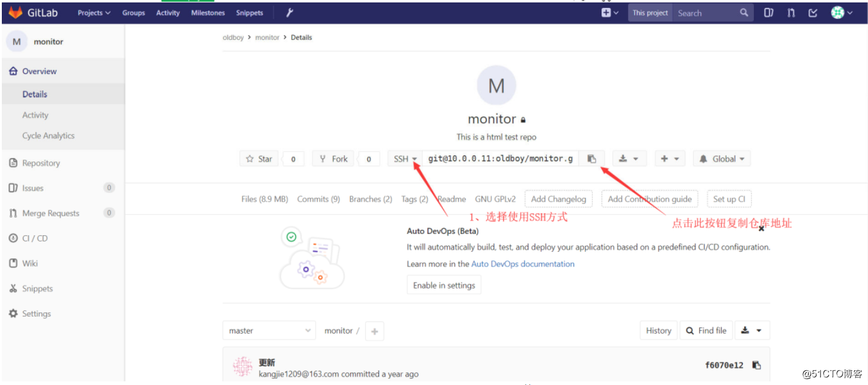Click the committer avatar for 更新 commit

tap(243, 366)
